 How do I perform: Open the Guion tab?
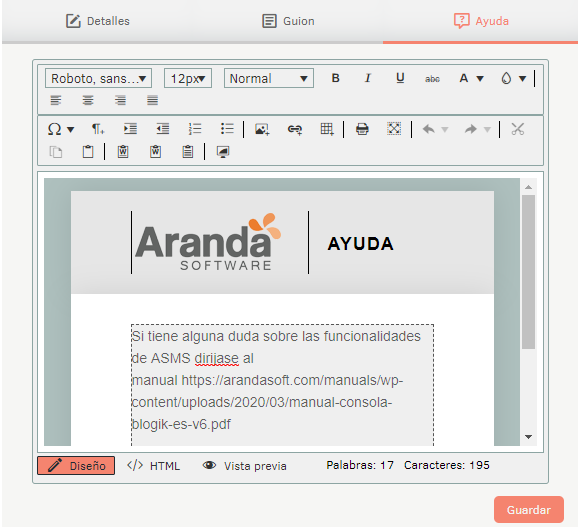coord(288,21)
